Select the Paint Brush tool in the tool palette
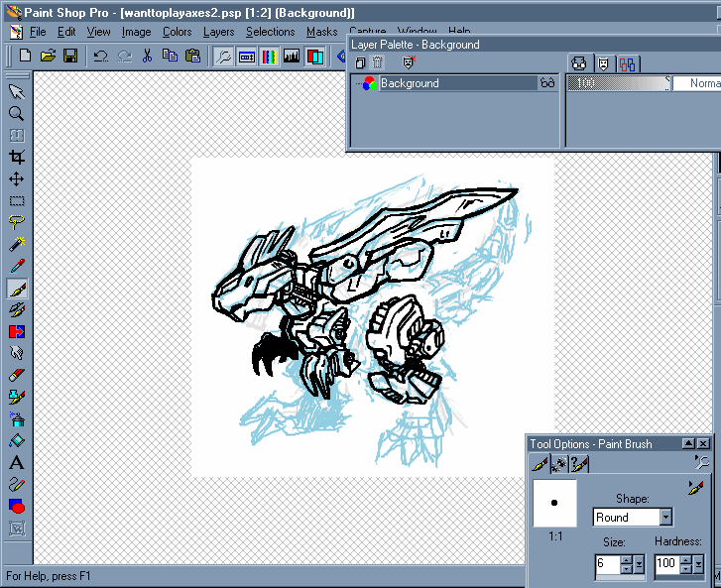The height and width of the screenshot is (588, 721). (17, 289)
